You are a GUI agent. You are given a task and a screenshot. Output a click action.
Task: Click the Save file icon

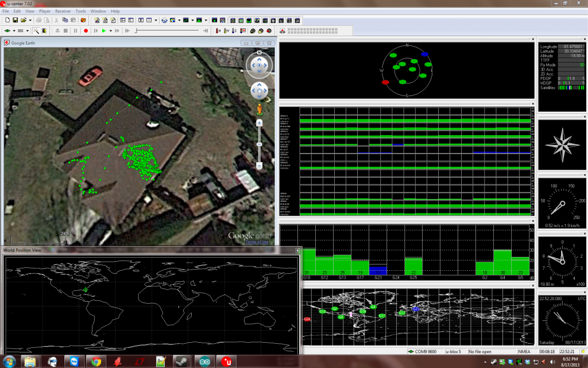click(16, 20)
